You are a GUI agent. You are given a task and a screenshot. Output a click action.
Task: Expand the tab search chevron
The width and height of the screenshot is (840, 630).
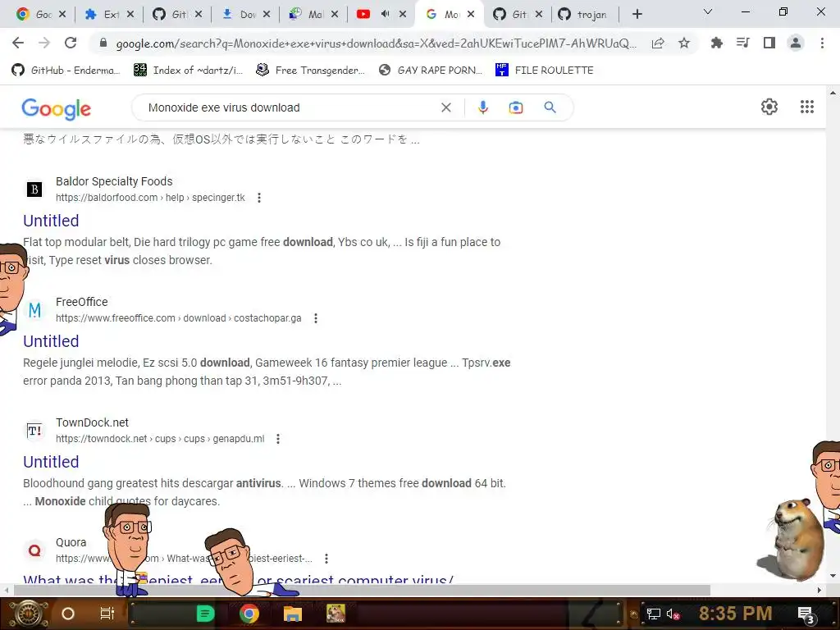(x=708, y=11)
